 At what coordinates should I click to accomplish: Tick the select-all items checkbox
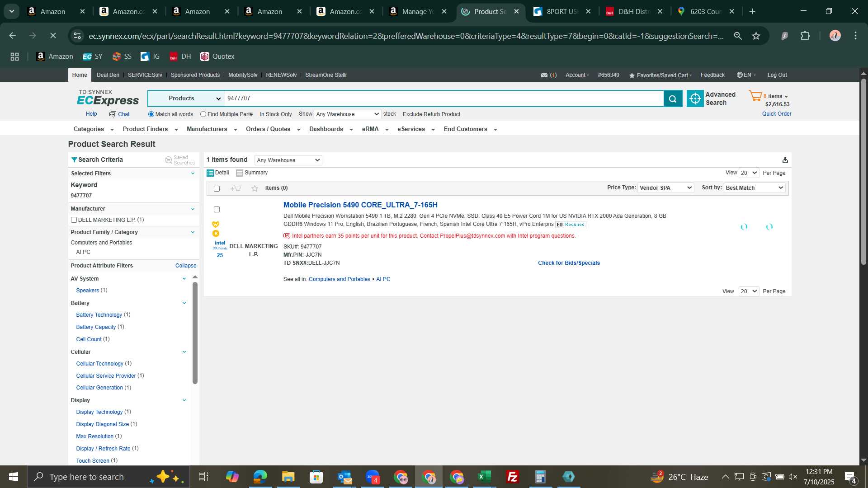tap(217, 188)
